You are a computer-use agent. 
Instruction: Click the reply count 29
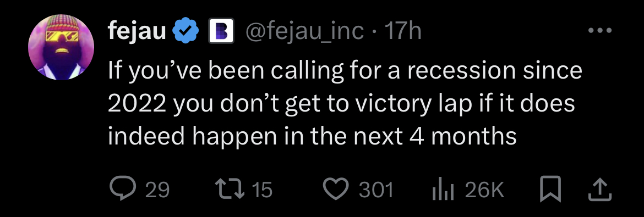point(158,190)
